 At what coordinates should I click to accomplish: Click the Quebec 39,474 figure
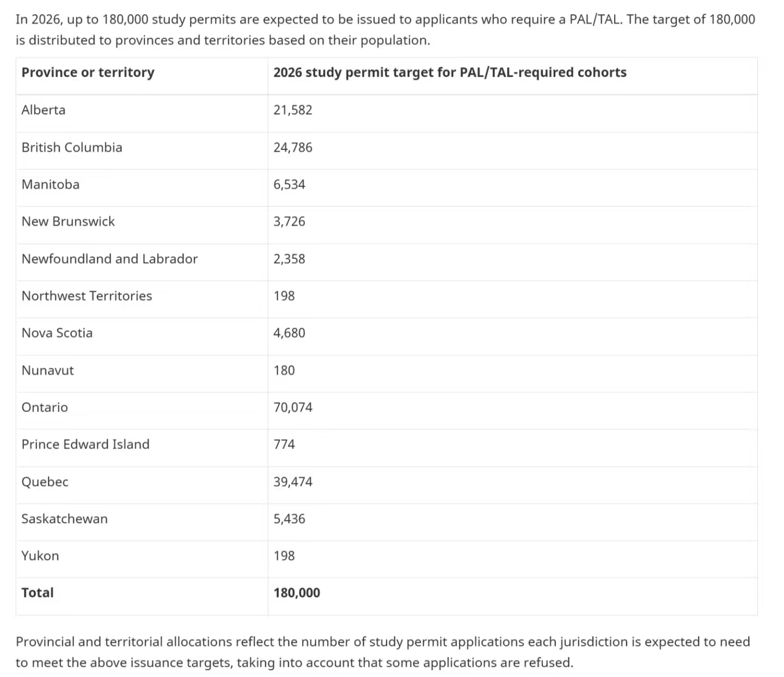pyautogui.click(x=293, y=482)
